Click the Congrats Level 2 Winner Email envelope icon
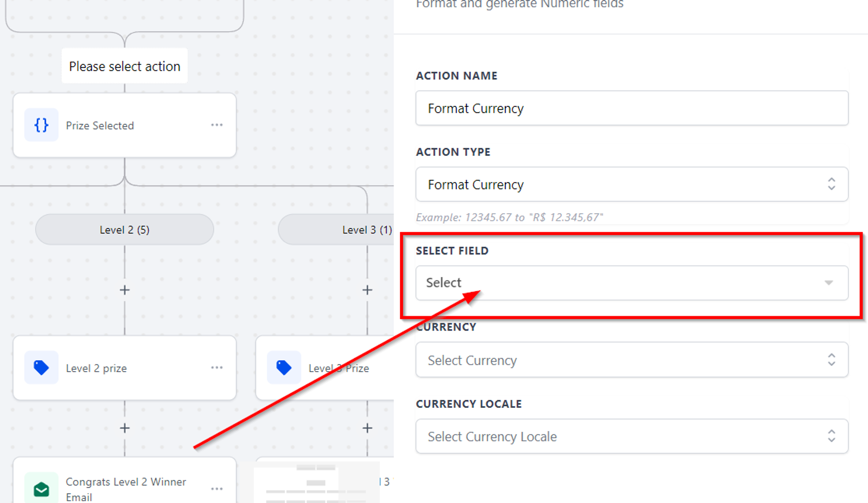 pos(41,488)
